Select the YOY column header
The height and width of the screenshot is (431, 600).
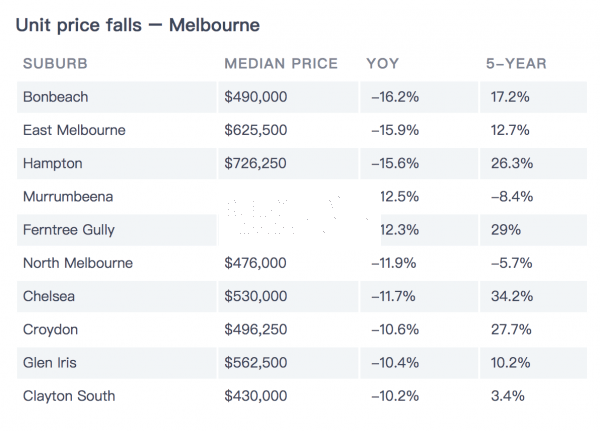click(x=382, y=64)
